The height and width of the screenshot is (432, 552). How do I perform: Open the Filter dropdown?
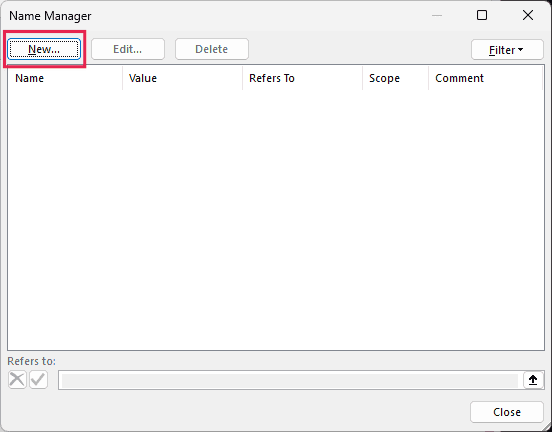pyautogui.click(x=507, y=50)
